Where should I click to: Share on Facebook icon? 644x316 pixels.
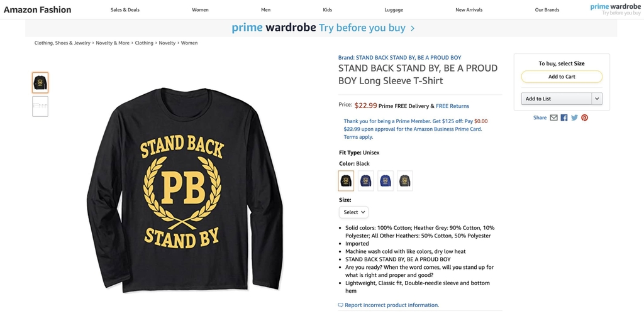pyautogui.click(x=564, y=117)
